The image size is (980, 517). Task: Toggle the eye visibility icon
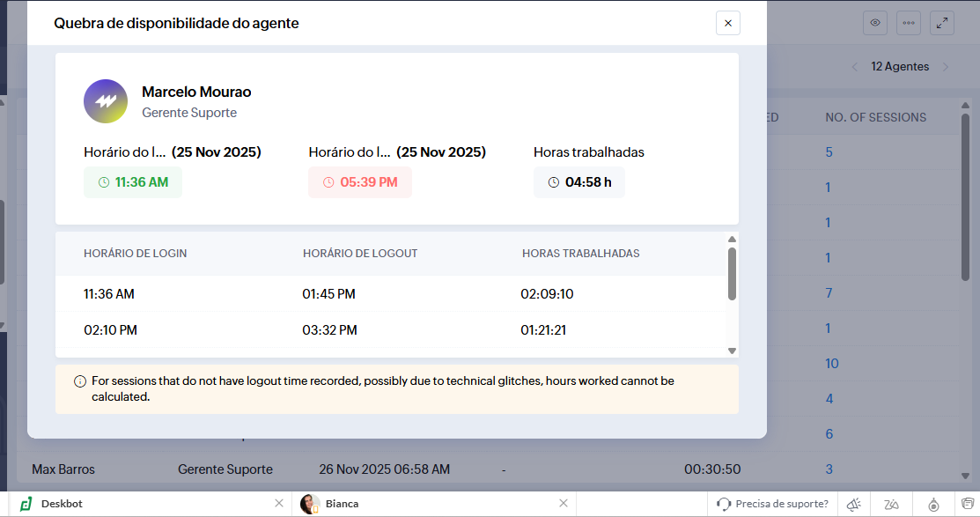[x=874, y=23]
